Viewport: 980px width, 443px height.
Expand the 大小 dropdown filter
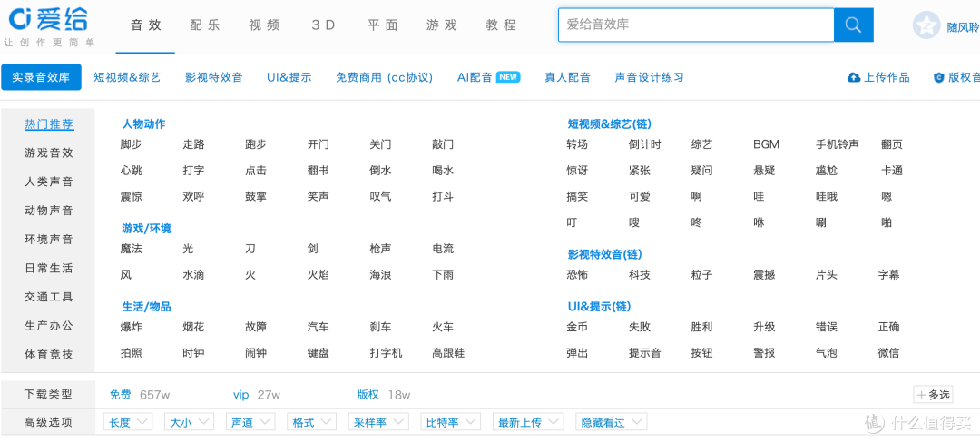click(190, 422)
